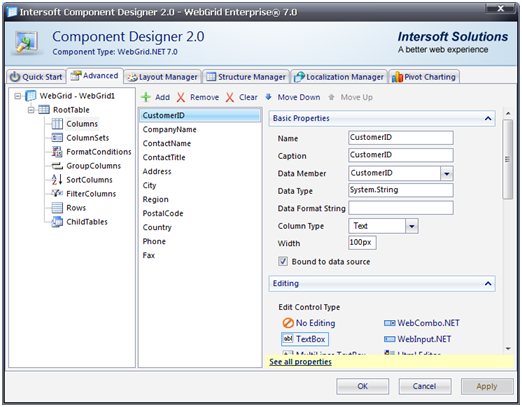Select CompanyName in the column list
The width and height of the screenshot is (522, 407).
click(x=200, y=129)
